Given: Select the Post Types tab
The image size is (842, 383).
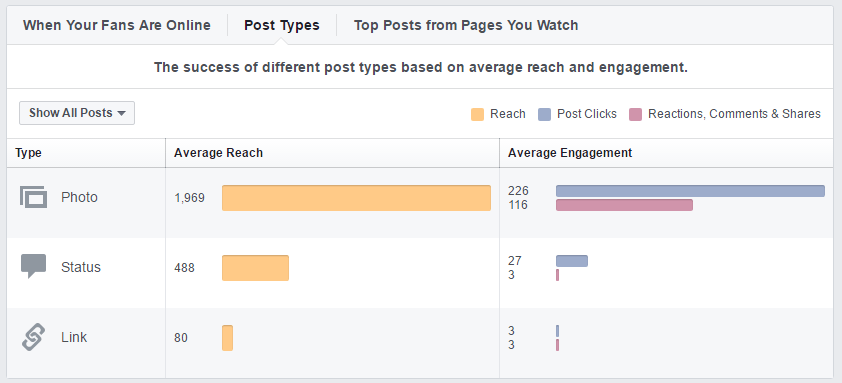Looking at the screenshot, I should point(282,25).
